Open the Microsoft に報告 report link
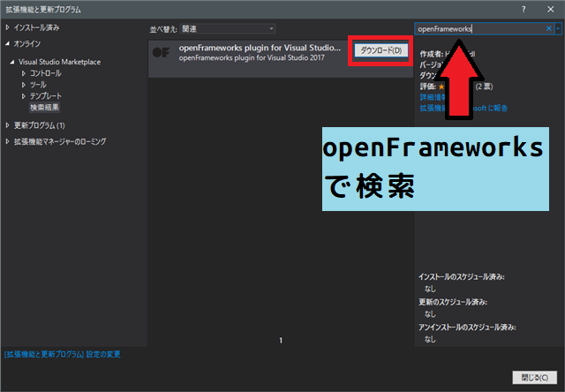Viewport: 565px width, 392px height. pyautogui.click(x=463, y=108)
